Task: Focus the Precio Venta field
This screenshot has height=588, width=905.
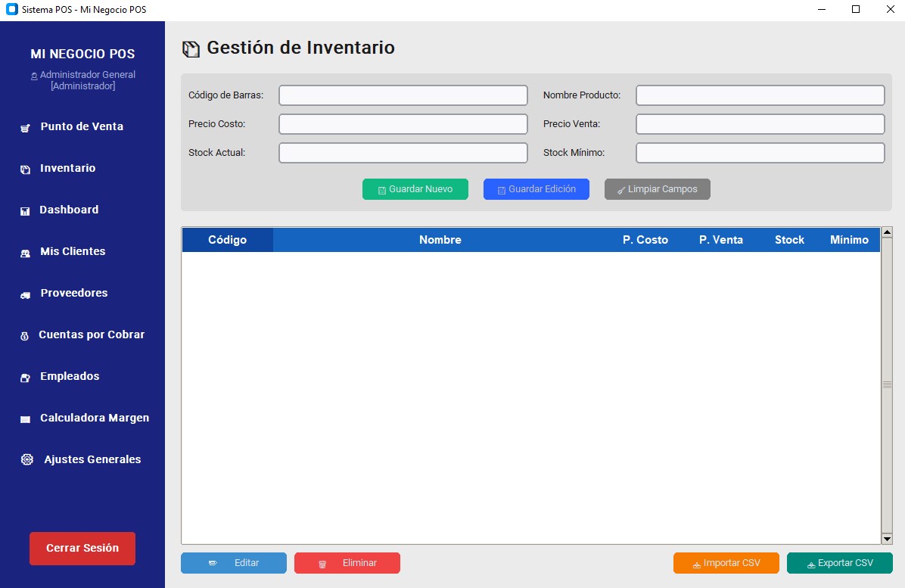Action: [x=760, y=124]
